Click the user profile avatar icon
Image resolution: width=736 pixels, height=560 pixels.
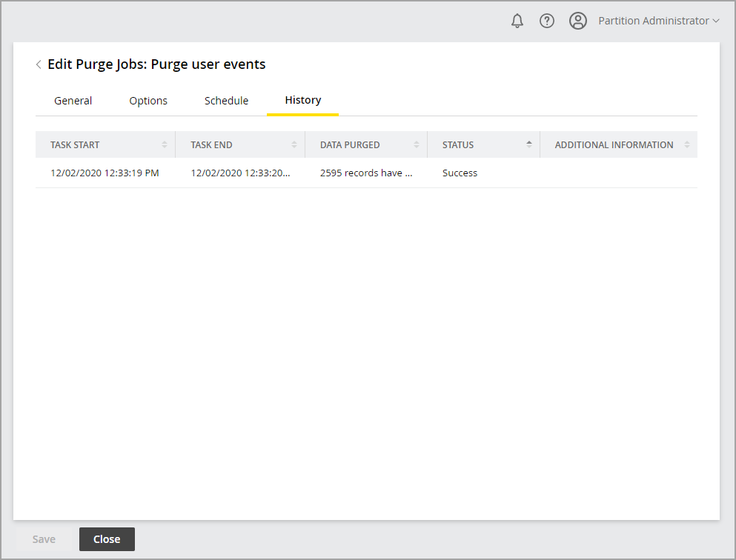tap(578, 21)
